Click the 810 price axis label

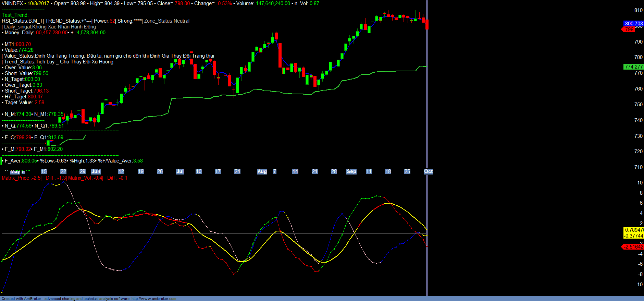click(x=638, y=10)
